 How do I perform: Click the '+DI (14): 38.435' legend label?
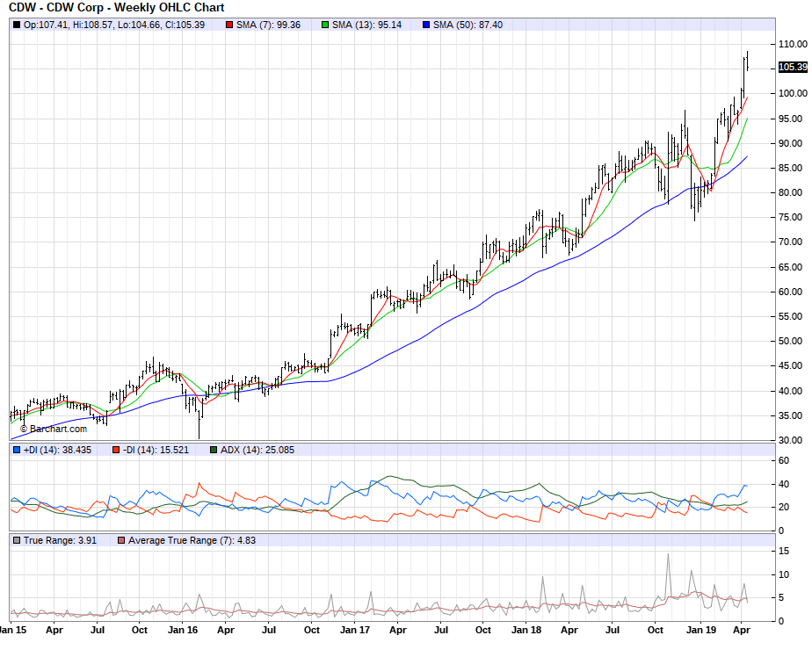(x=57, y=451)
